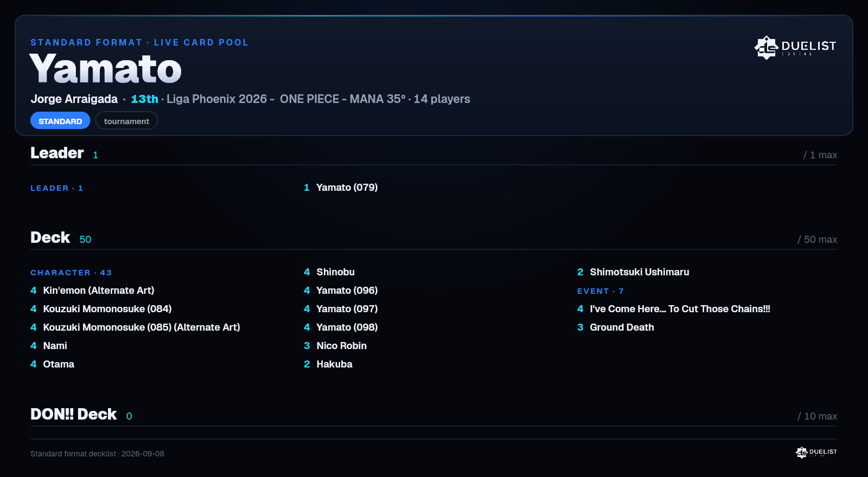Image resolution: width=868 pixels, height=477 pixels.
Task: Click the Jorge Arraigada player name
Action: point(74,99)
